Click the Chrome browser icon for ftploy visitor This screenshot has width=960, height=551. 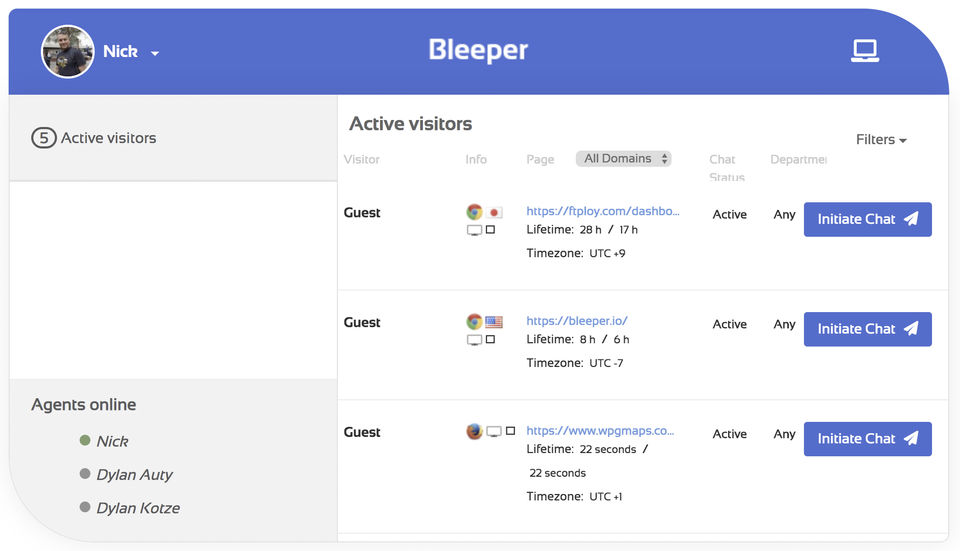coord(474,212)
